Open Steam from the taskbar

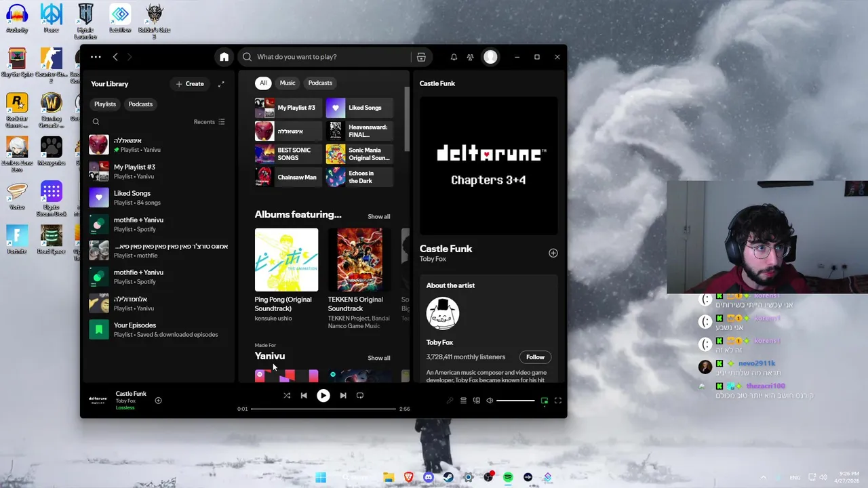(x=448, y=477)
